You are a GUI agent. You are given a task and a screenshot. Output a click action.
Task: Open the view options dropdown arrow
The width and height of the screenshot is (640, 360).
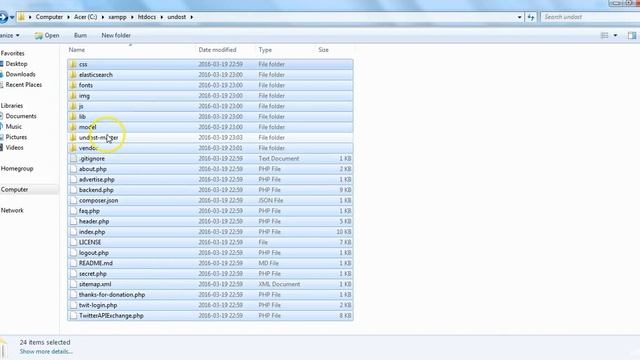point(616,36)
